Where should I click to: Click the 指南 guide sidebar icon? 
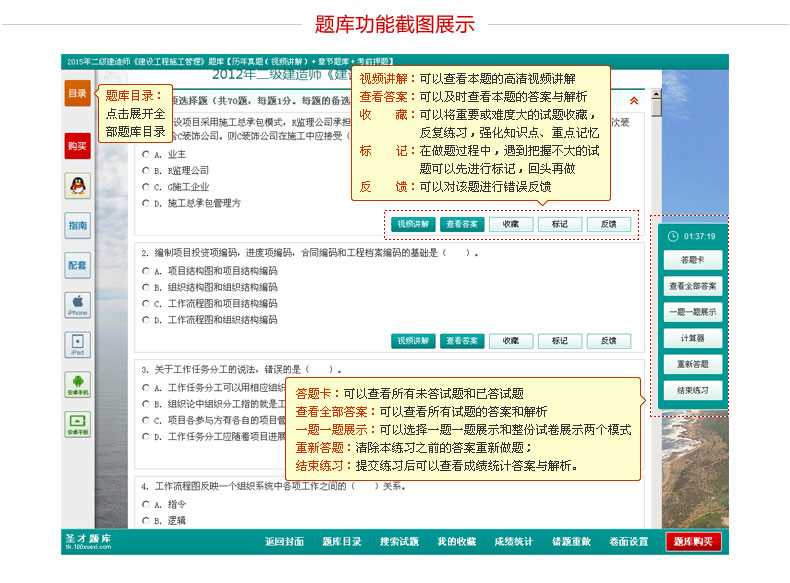(77, 226)
